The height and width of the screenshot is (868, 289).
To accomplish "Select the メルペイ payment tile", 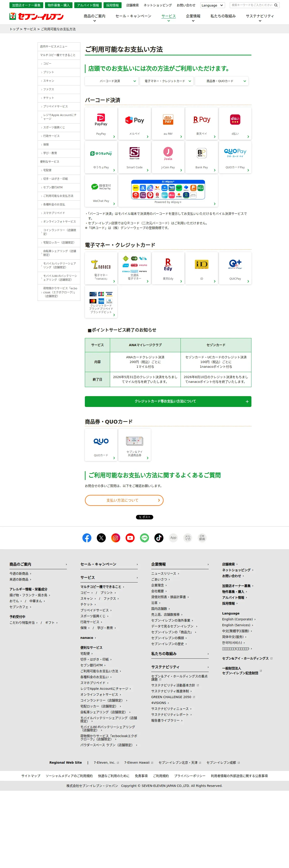I will [135, 123].
